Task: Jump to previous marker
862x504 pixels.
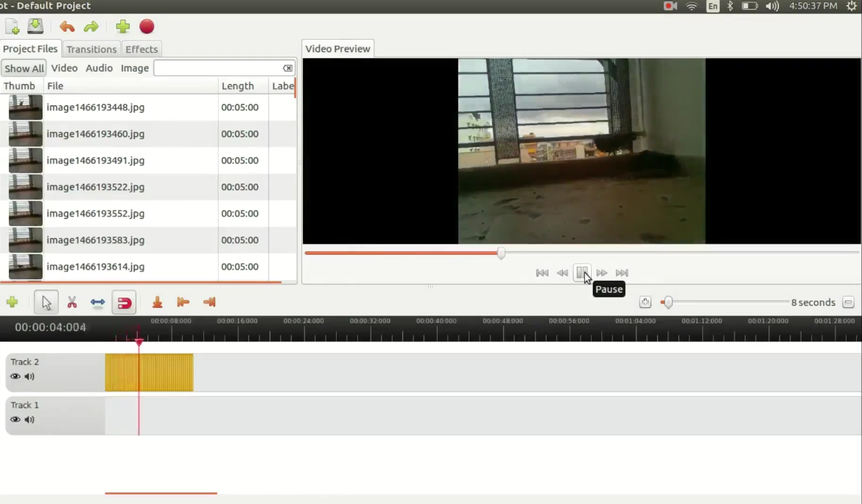Action: tap(183, 302)
